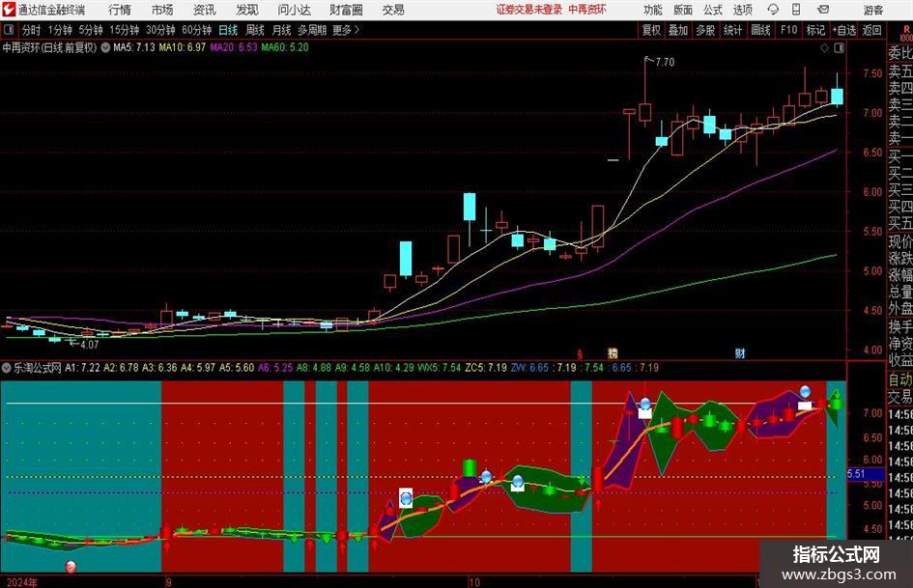Switch to the 60分钟 period tab

(x=196, y=30)
